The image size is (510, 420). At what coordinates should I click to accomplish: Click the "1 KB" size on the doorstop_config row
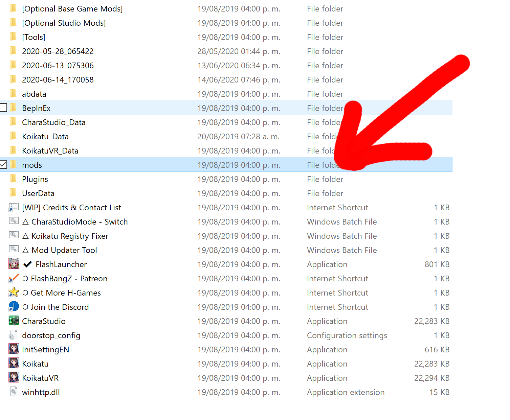pyautogui.click(x=442, y=335)
